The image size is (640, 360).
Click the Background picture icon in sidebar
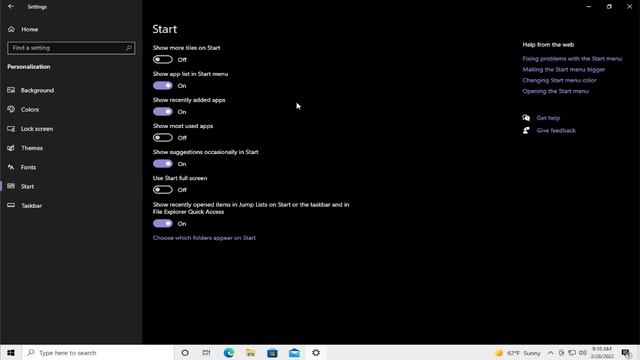11,90
